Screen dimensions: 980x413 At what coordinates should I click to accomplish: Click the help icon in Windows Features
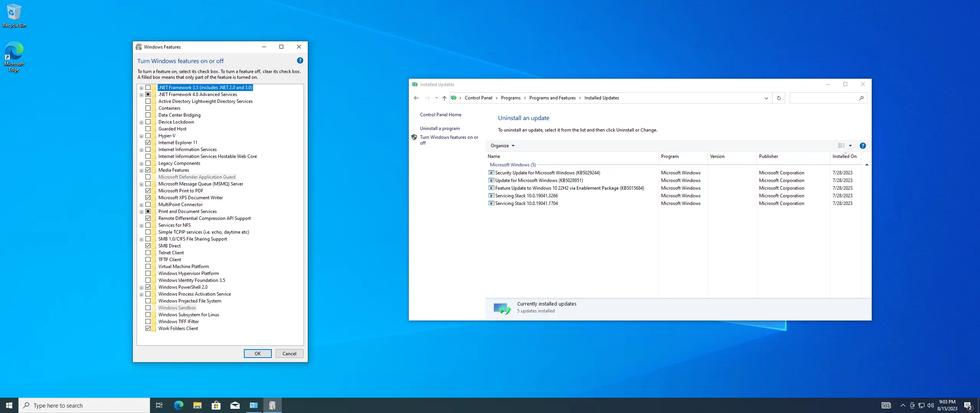[300, 60]
